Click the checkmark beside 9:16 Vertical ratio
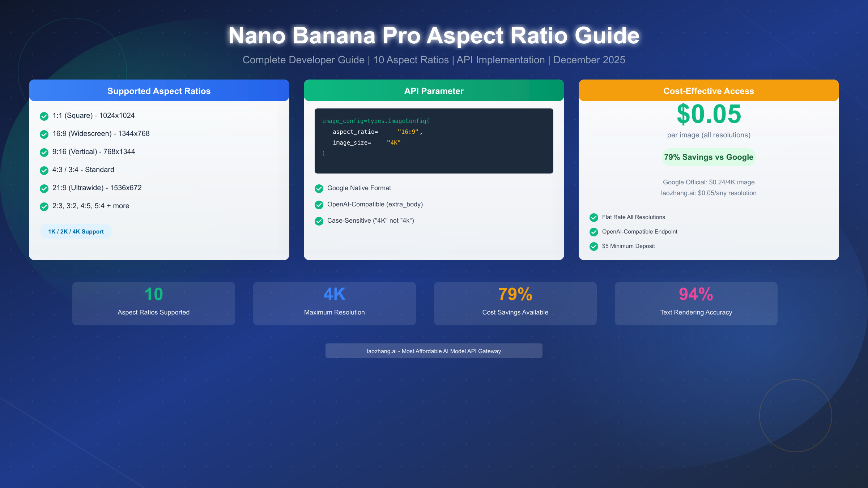The height and width of the screenshot is (488, 868). pos(44,152)
